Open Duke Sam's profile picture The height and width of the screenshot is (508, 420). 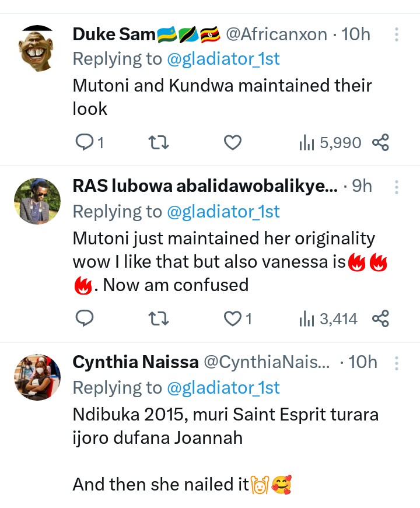pyautogui.click(x=37, y=48)
